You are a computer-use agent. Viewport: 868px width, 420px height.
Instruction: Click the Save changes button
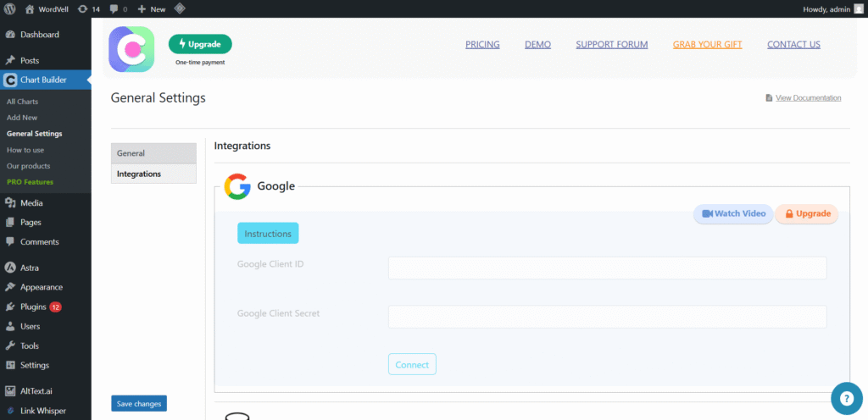click(139, 404)
